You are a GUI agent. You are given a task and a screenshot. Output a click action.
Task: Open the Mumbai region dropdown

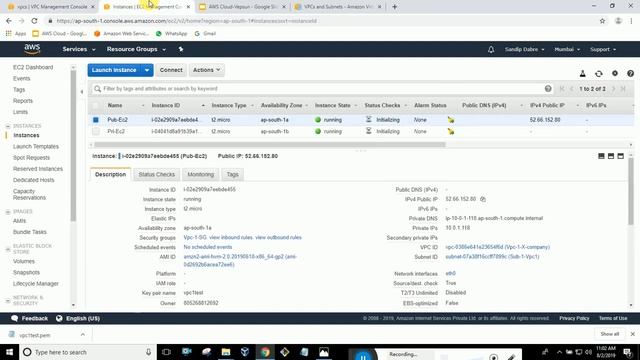(x=567, y=49)
